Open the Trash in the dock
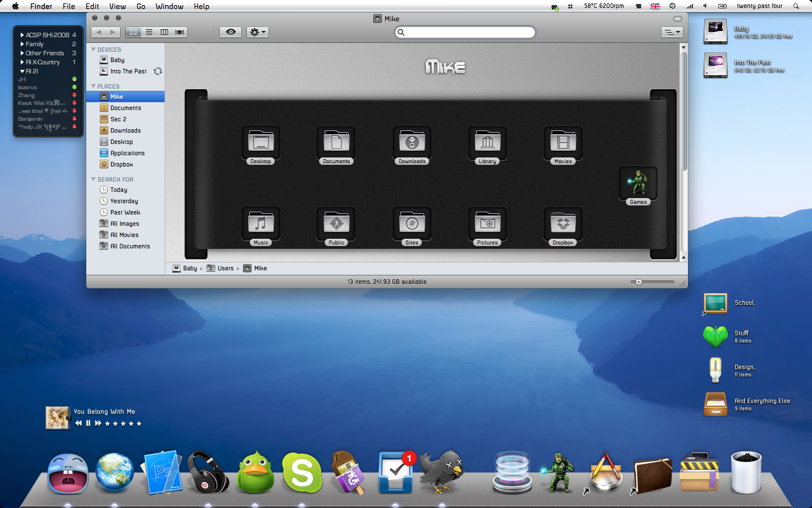The height and width of the screenshot is (508, 812). (746, 472)
